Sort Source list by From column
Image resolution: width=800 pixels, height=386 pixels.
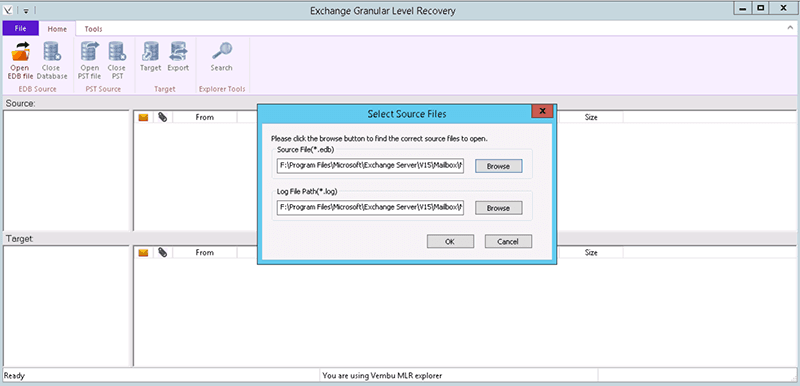click(x=205, y=117)
